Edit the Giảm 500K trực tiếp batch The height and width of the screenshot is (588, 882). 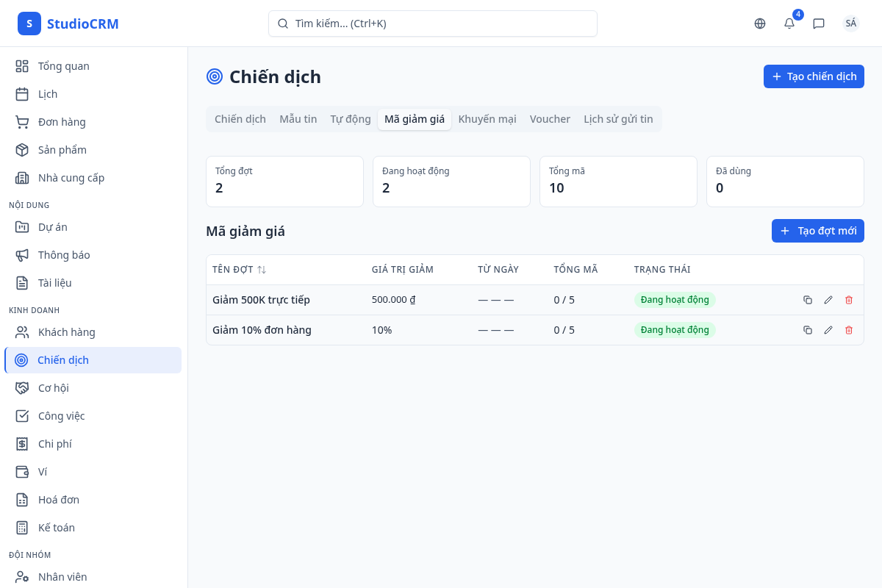828,300
